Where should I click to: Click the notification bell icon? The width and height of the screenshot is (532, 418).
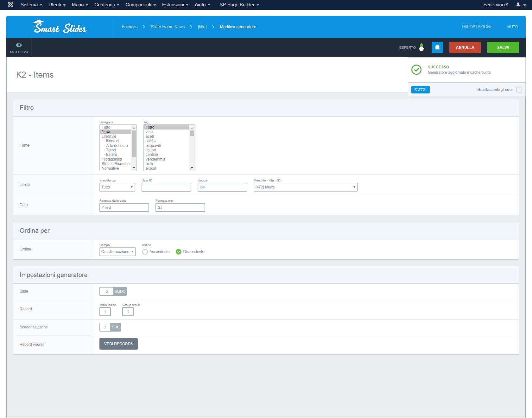437,47
